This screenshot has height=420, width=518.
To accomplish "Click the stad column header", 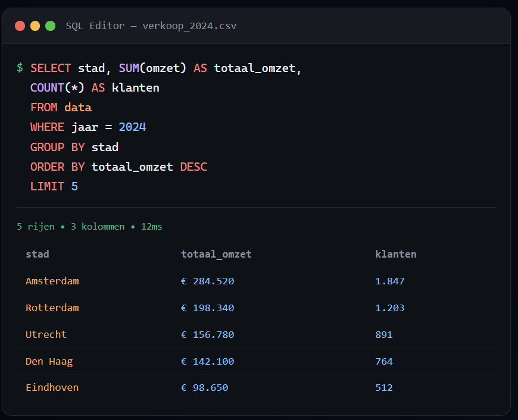I will point(38,254).
